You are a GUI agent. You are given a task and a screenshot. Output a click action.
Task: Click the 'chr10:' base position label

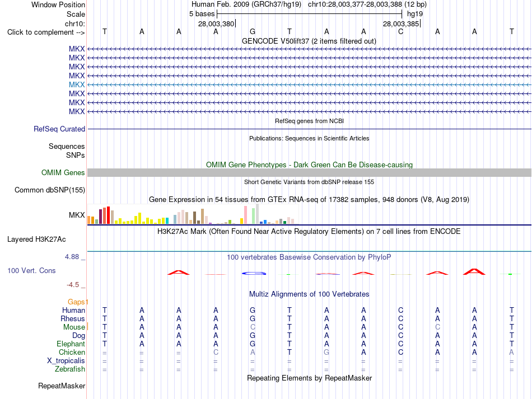75,24
